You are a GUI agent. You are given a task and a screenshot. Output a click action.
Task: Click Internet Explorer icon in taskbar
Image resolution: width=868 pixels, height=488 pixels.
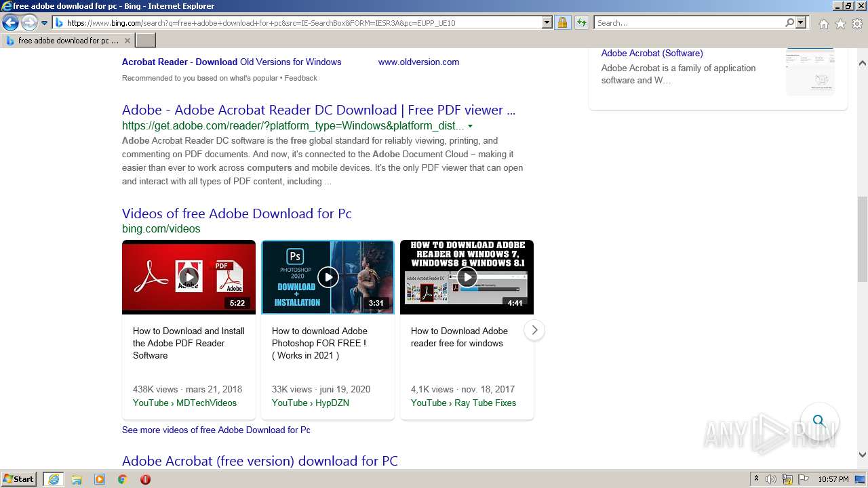53,479
